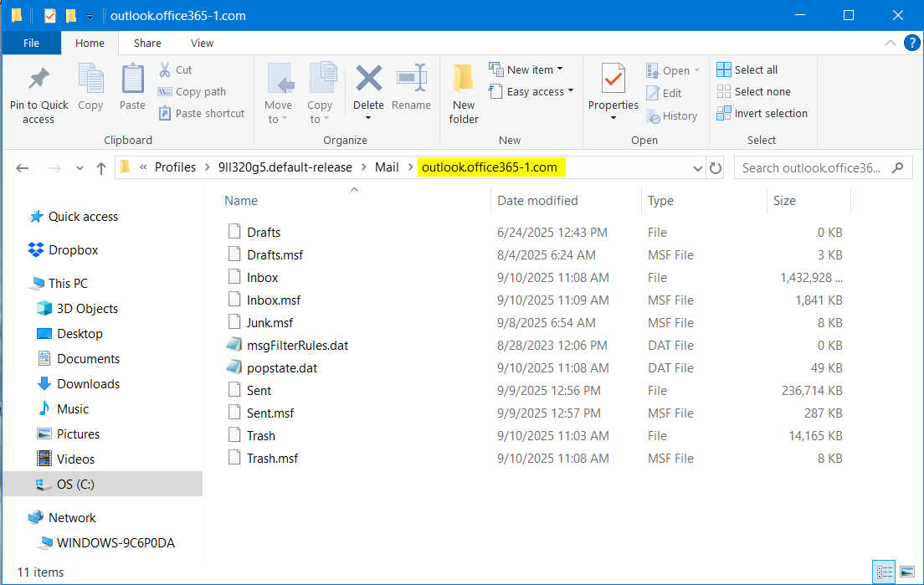
Task: Select the popstate.dat file
Action: click(x=282, y=367)
